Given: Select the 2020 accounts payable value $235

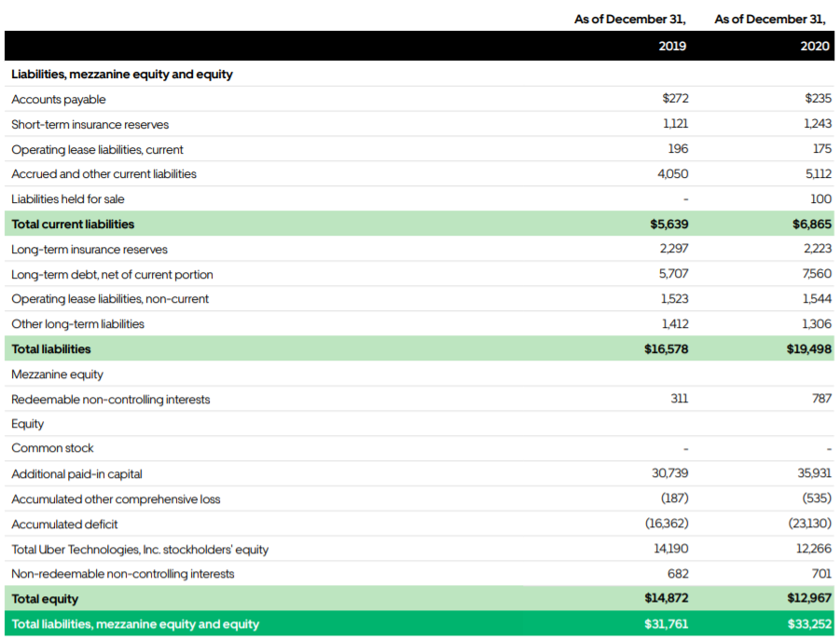Looking at the screenshot, I should [818, 99].
